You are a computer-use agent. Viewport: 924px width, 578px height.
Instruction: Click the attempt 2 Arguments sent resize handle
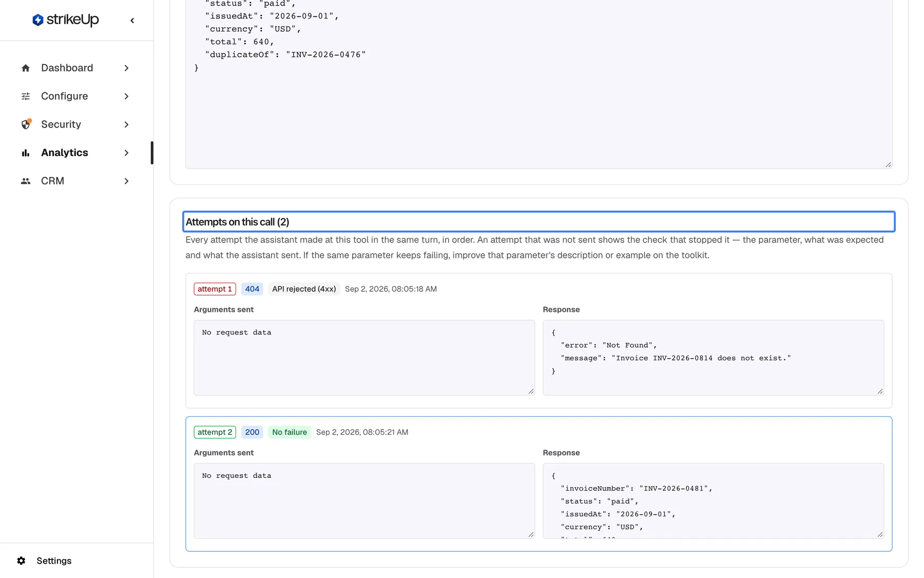tap(531, 535)
